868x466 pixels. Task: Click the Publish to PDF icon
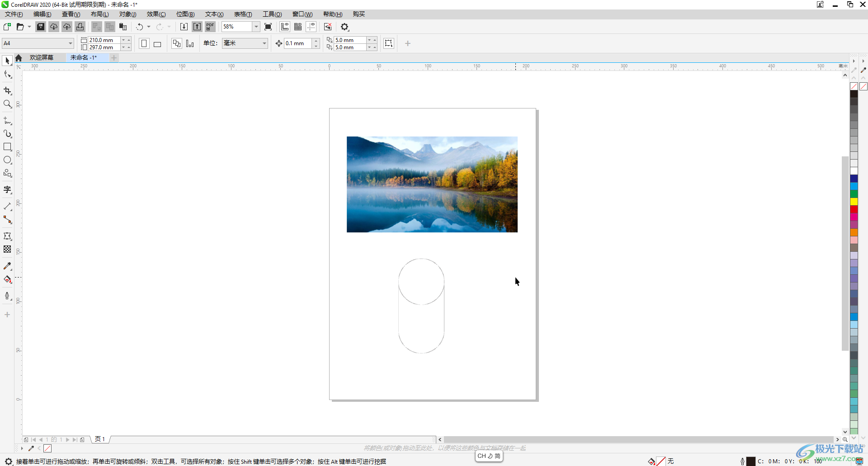(x=210, y=27)
